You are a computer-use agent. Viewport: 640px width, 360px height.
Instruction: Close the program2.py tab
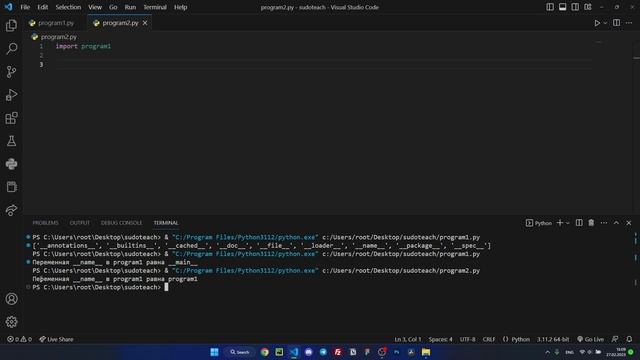(x=145, y=23)
